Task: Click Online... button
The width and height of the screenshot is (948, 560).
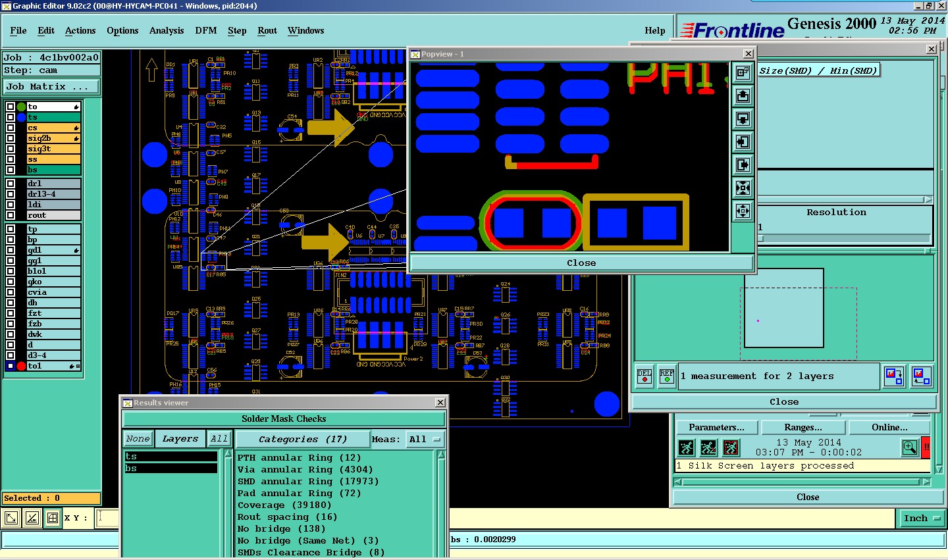Action: [889, 427]
